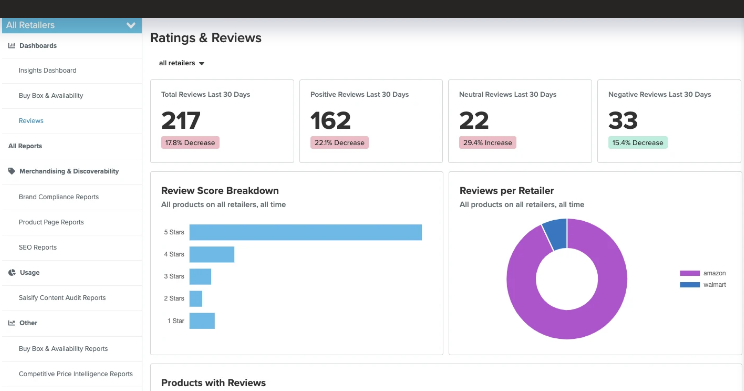
Task: Go to Buy Box & Availability dashboard
Action: (x=51, y=95)
